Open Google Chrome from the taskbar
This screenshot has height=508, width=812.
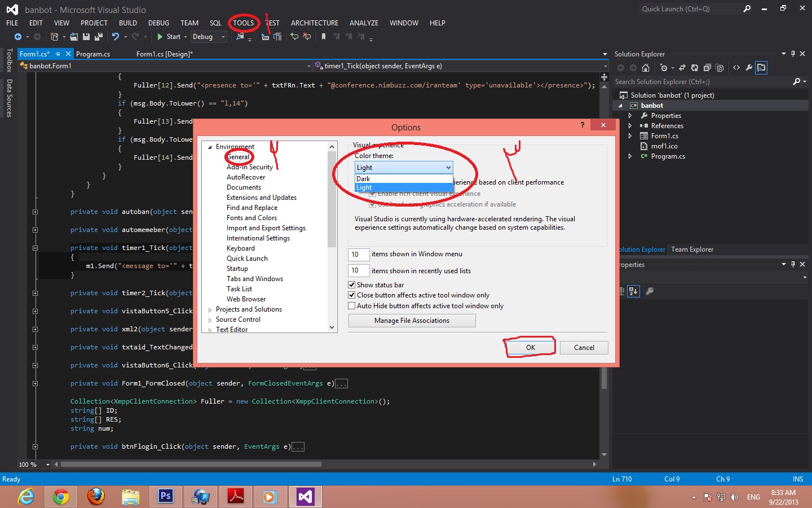(x=61, y=497)
